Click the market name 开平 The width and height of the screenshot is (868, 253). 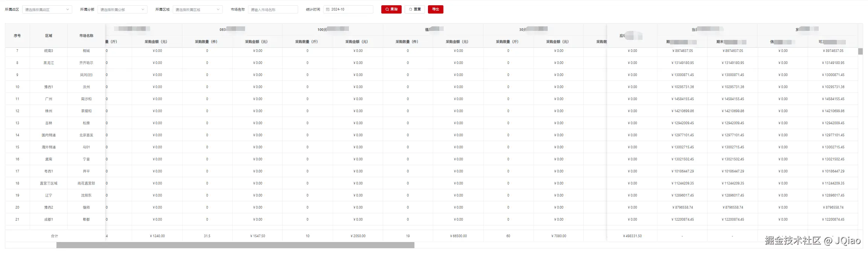click(86, 171)
